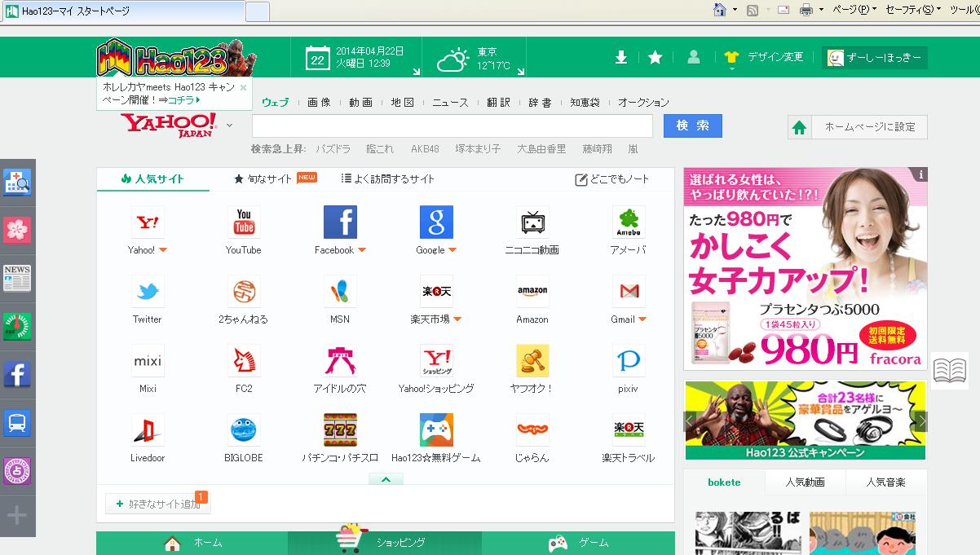Open the Mixi site icon
This screenshot has height=555, width=980.
point(148,360)
